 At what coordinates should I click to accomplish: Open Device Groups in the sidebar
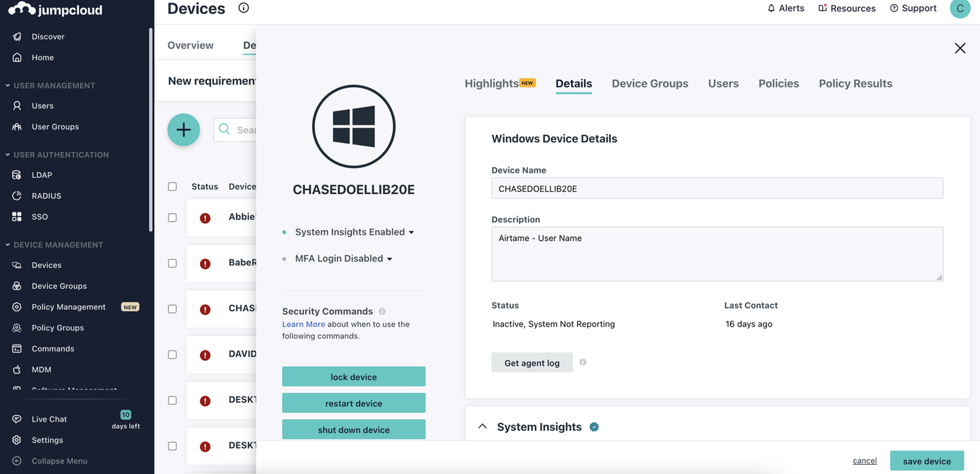tap(59, 286)
